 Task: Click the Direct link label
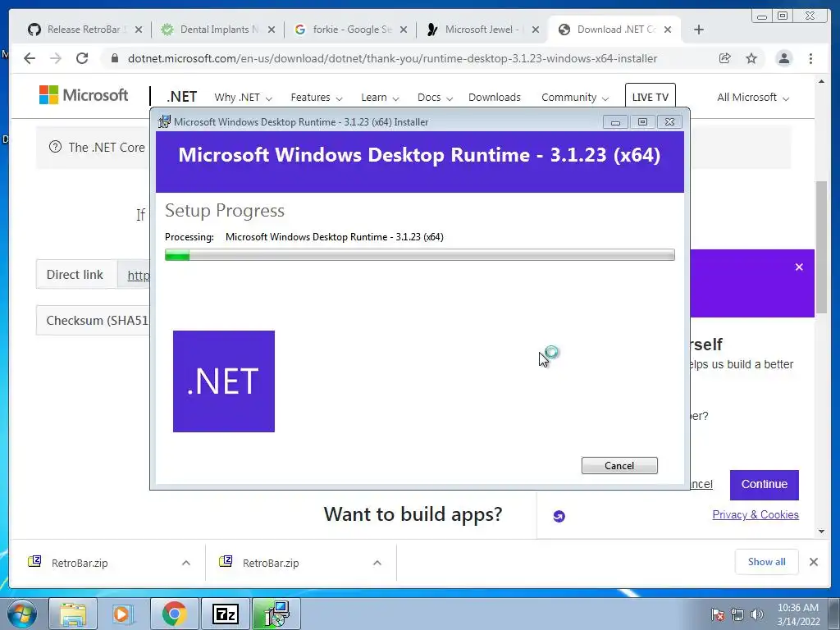[75, 275]
